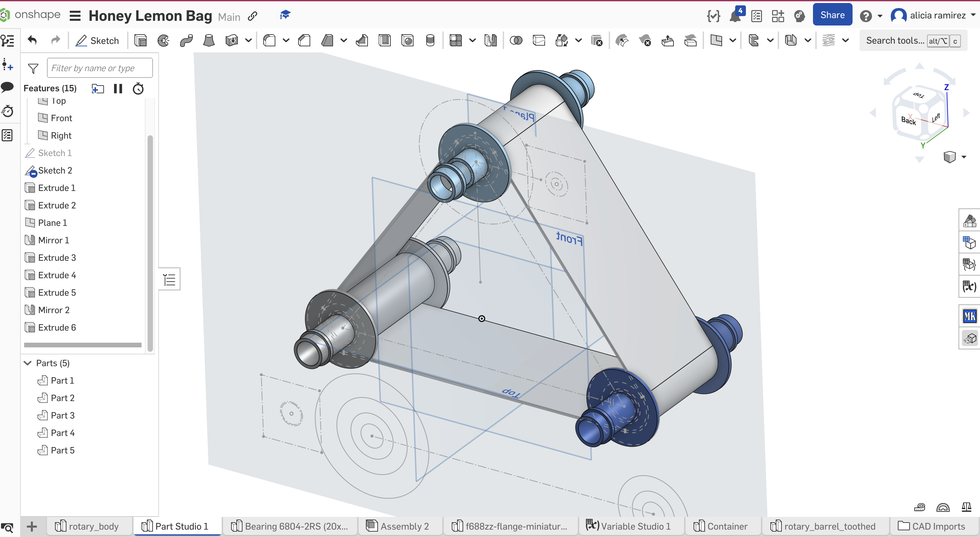This screenshot has height=537, width=980.
Task: Open dropdown arrow beside Transform tool
Action: tap(578, 40)
